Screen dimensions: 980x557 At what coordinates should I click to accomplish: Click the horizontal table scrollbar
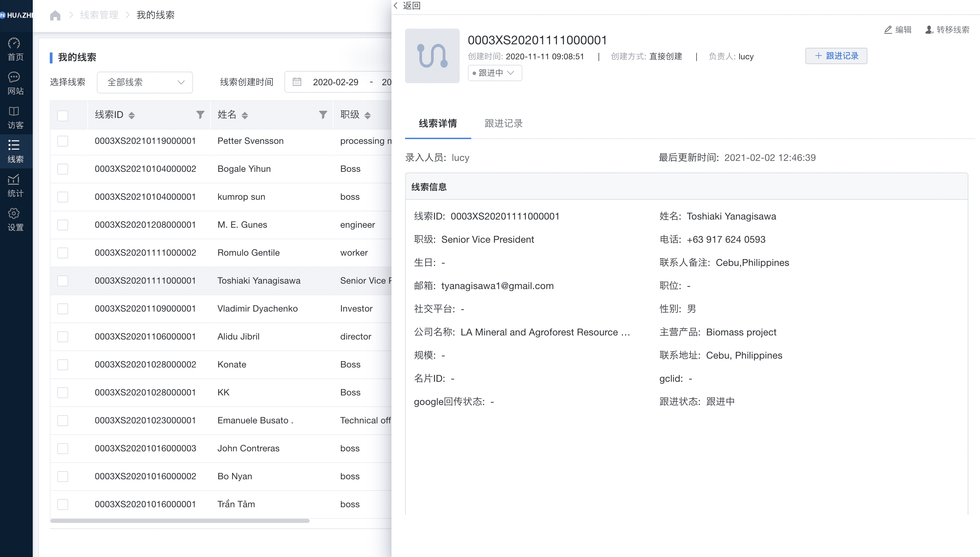coord(180,521)
